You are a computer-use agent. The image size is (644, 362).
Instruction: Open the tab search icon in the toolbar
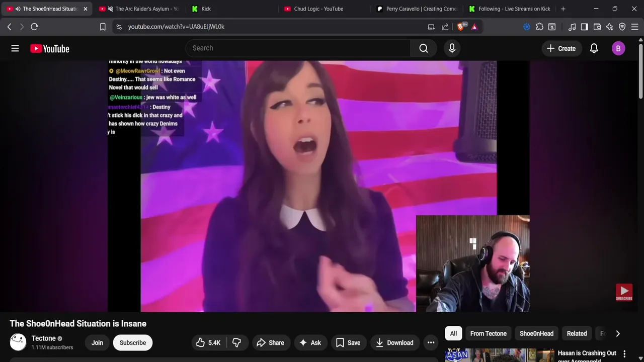(552, 27)
